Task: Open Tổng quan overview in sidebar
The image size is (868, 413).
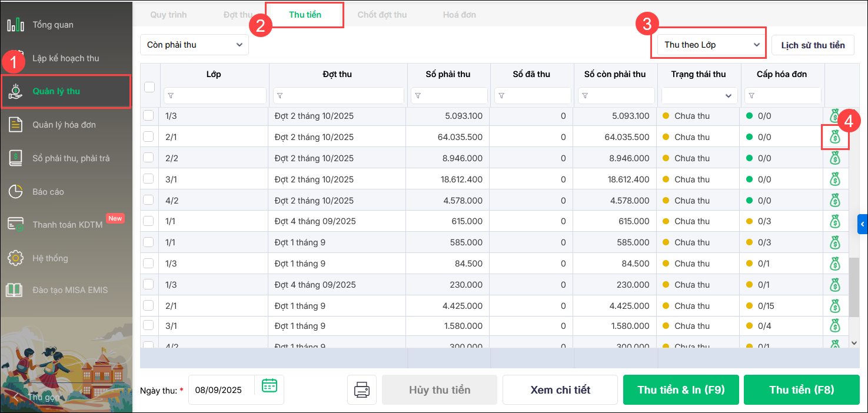Action: [53, 25]
